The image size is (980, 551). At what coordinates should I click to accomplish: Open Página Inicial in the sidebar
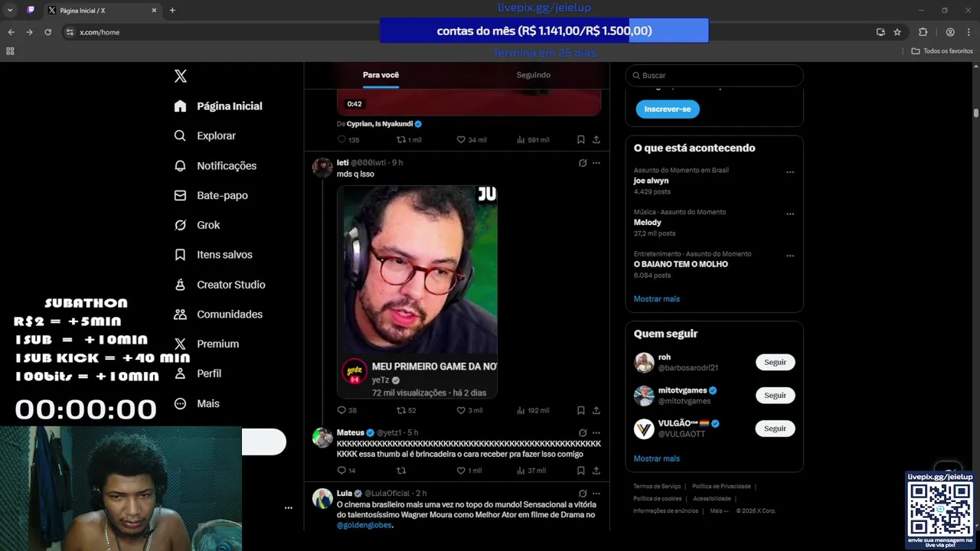tap(218, 106)
